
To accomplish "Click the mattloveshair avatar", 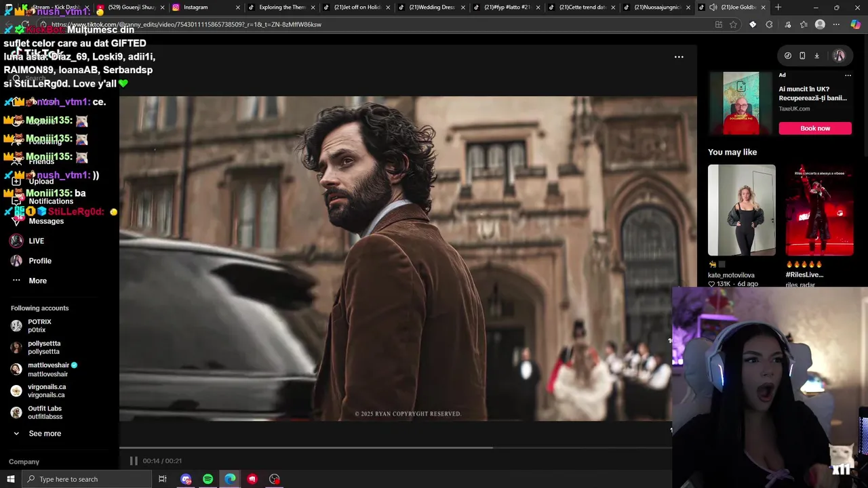I will pyautogui.click(x=16, y=369).
